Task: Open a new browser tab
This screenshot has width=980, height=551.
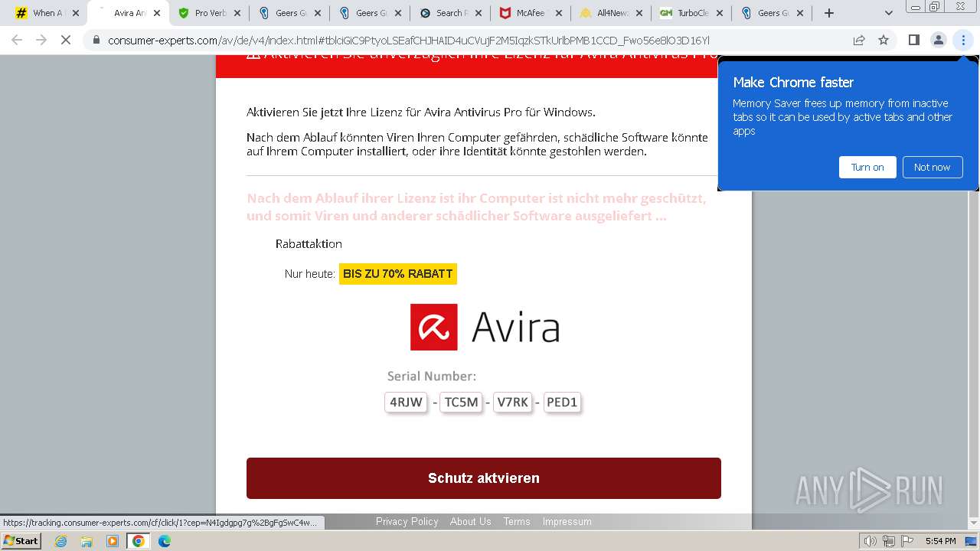Action: point(828,13)
